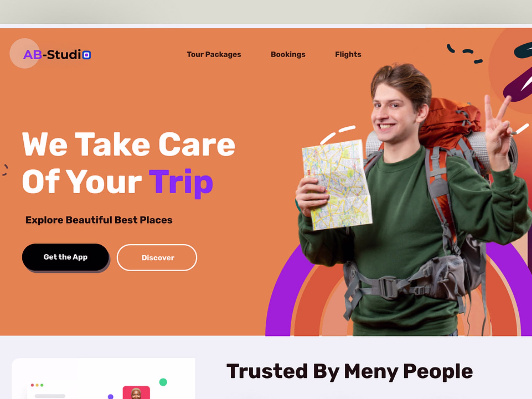Click the small purple dot beside avatar tile
Screen dimensions: 532x399
coord(111,396)
